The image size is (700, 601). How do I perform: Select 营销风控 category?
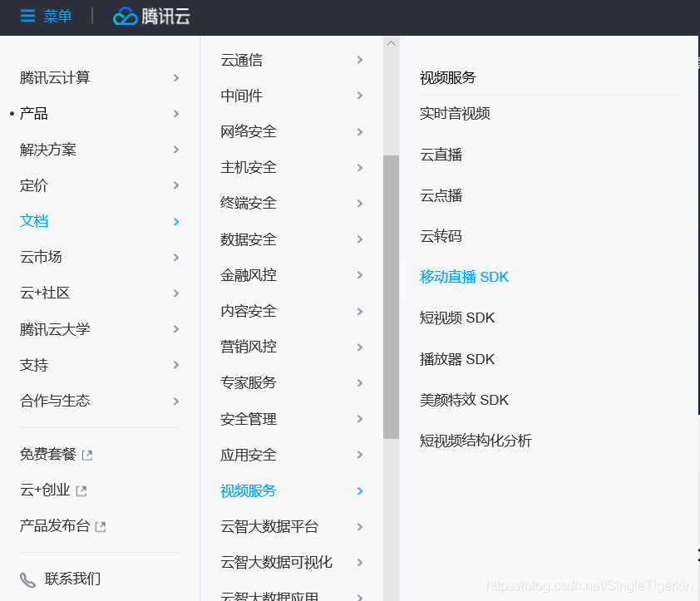click(x=249, y=347)
